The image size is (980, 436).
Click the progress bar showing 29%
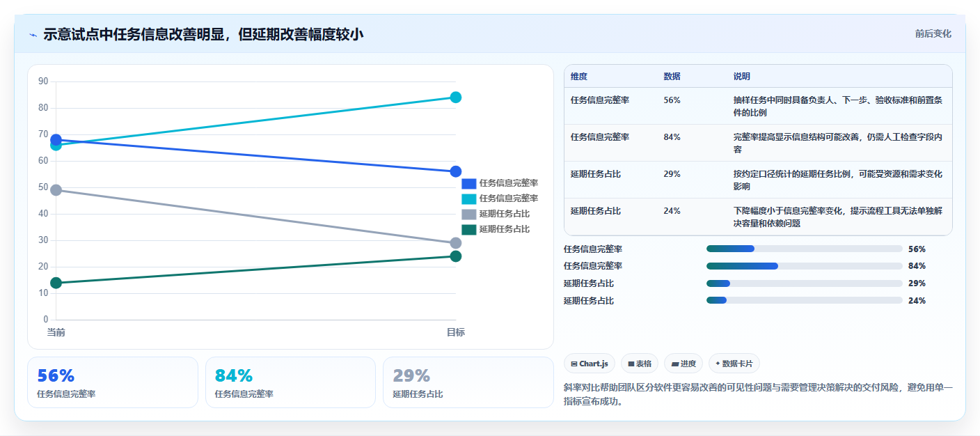[805, 283]
